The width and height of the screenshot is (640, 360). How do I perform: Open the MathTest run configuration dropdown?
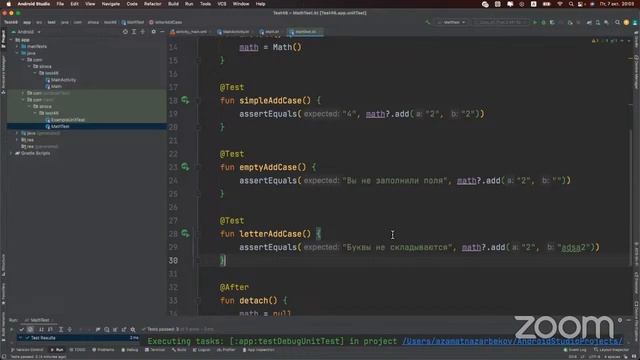pos(451,22)
